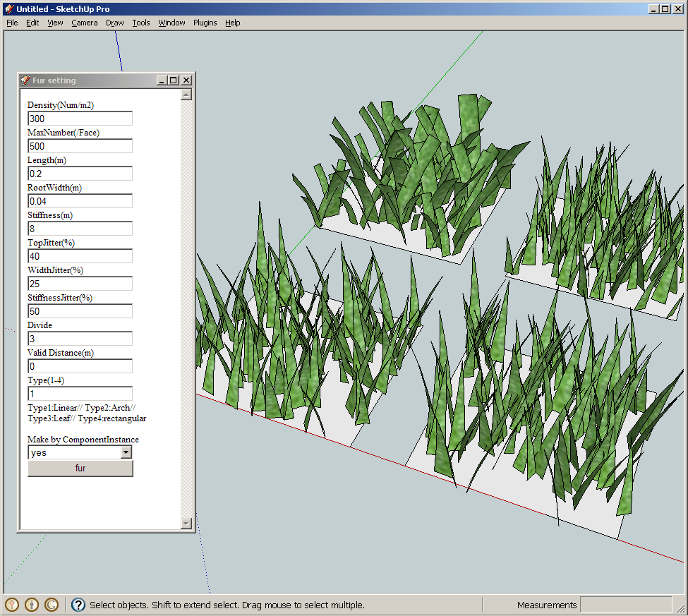Open the Plugins menu

pyautogui.click(x=205, y=23)
